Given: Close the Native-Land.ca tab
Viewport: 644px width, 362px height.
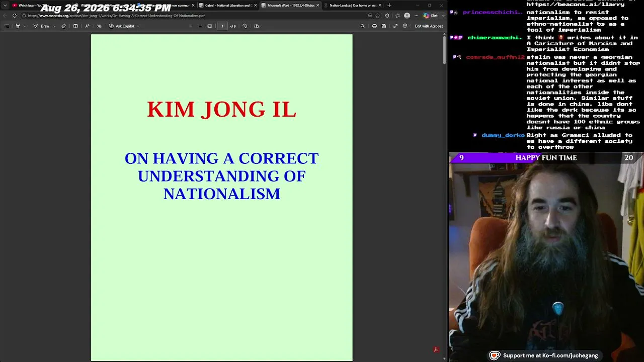Looking at the screenshot, I should pos(380,6).
